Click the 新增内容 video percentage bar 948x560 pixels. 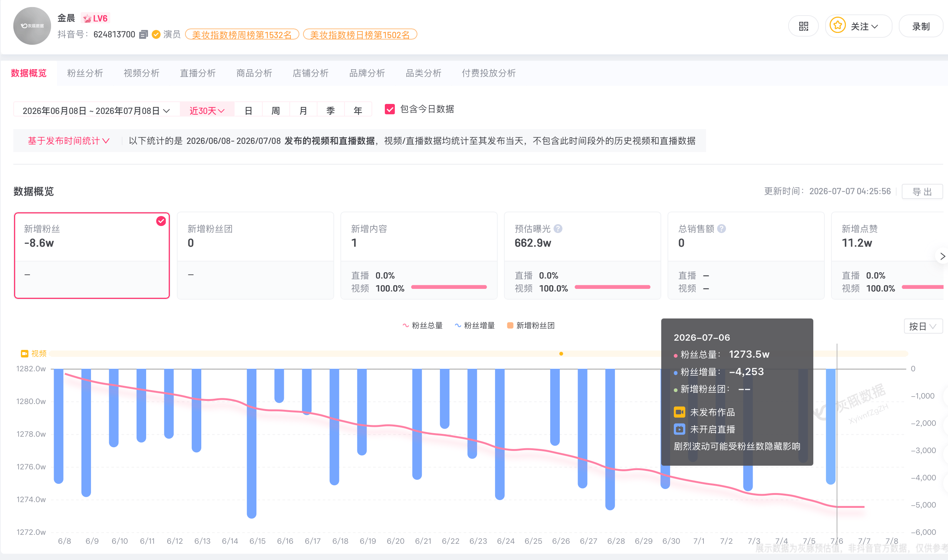(449, 287)
